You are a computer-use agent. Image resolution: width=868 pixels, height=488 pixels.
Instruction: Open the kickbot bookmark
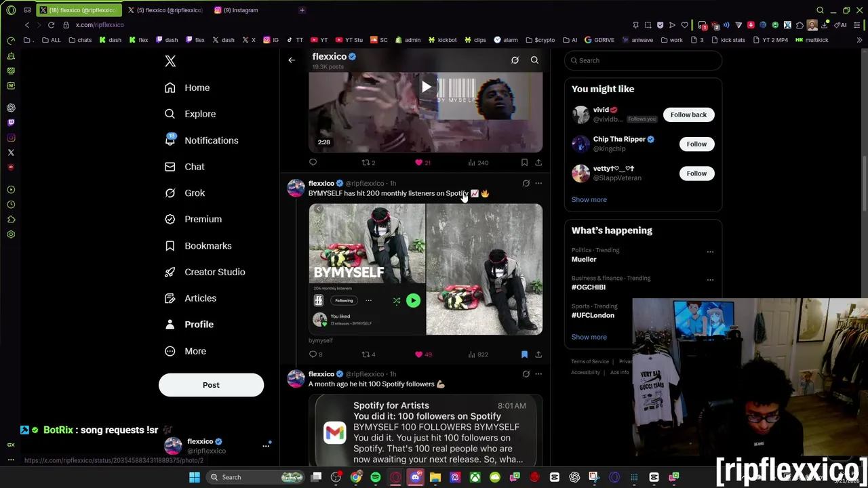click(x=442, y=40)
